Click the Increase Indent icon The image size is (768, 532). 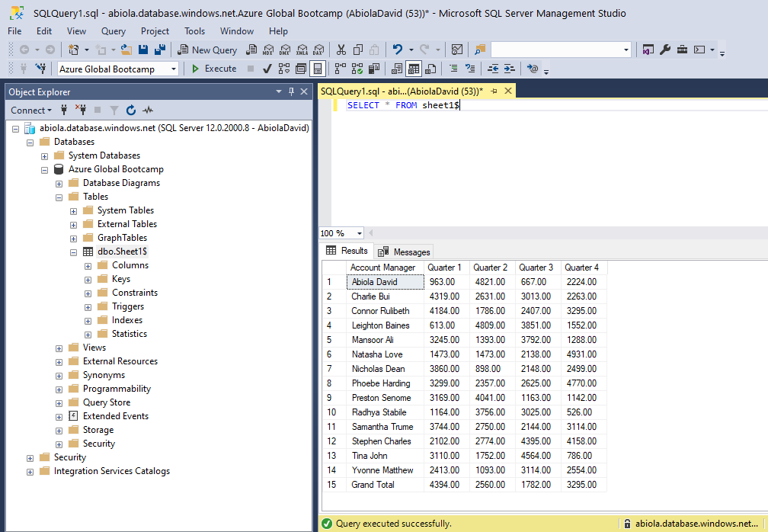[510, 69]
